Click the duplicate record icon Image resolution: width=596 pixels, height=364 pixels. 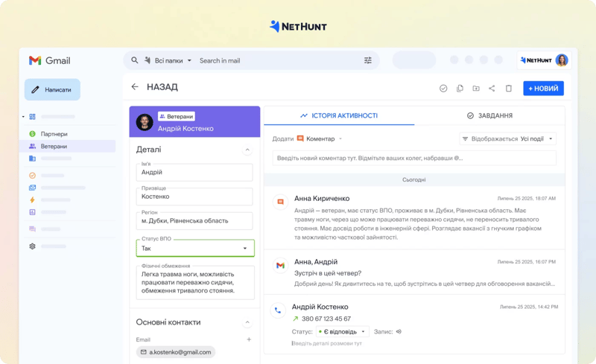click(x=460, y=89)
